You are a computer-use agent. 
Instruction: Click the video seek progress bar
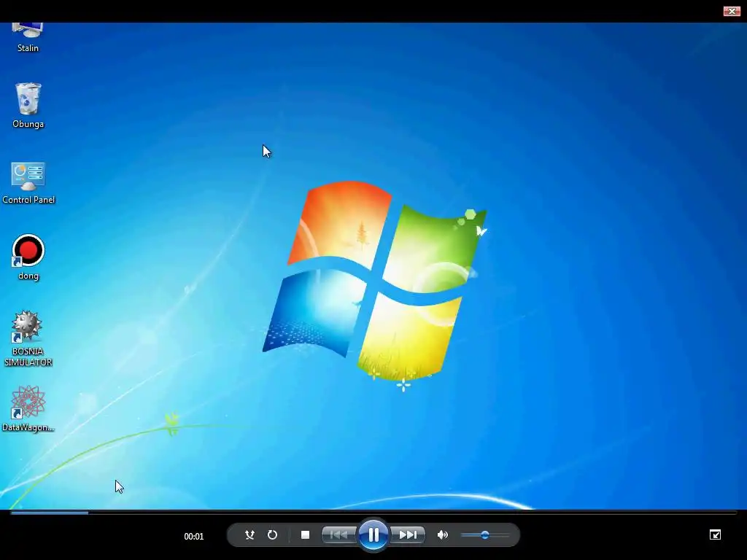373,513
